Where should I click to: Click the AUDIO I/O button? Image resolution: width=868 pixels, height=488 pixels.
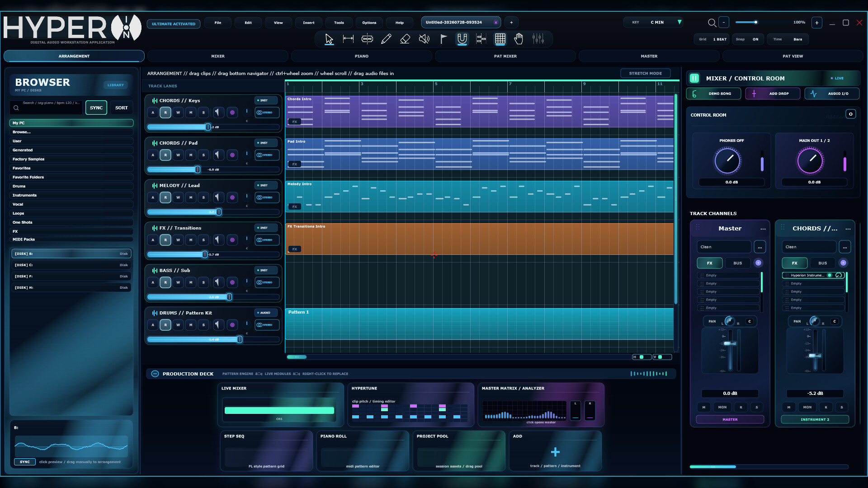(832, 94)
